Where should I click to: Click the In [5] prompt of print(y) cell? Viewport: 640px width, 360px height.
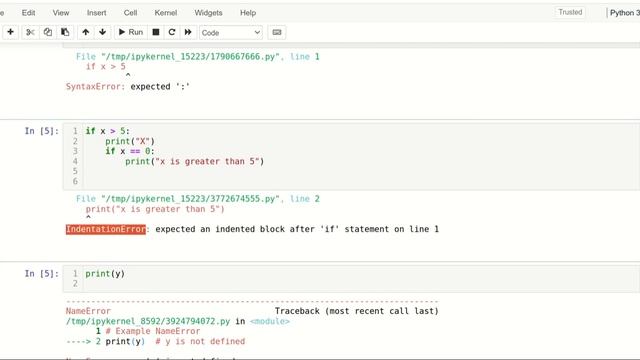click(x=42, y=273)
